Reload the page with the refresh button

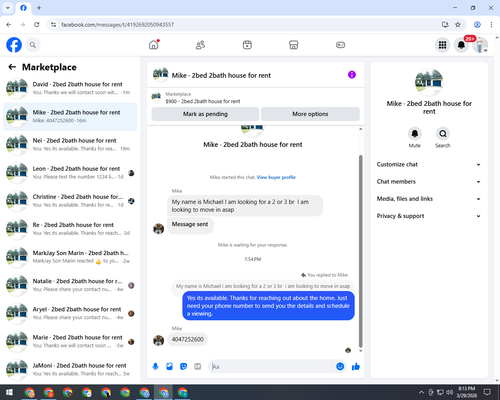click(37, 25)
